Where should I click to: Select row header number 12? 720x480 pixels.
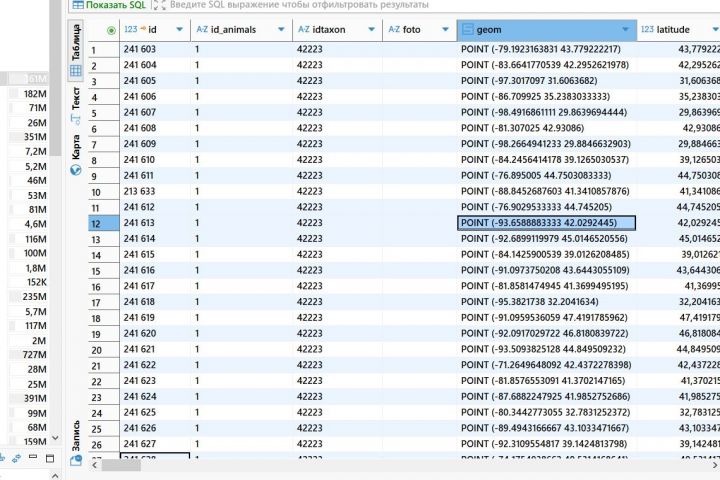pos(104,224)
